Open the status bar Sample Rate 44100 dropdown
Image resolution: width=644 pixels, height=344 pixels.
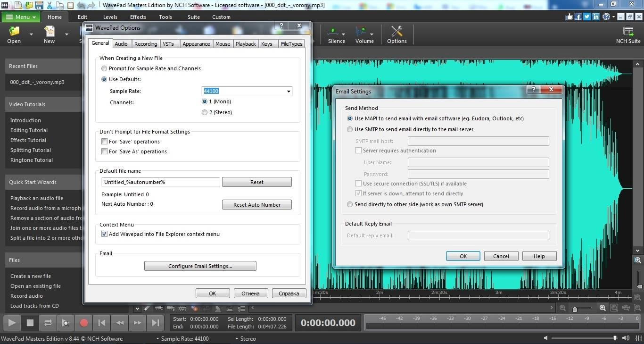pyautogui.click(x=182, y=339)
